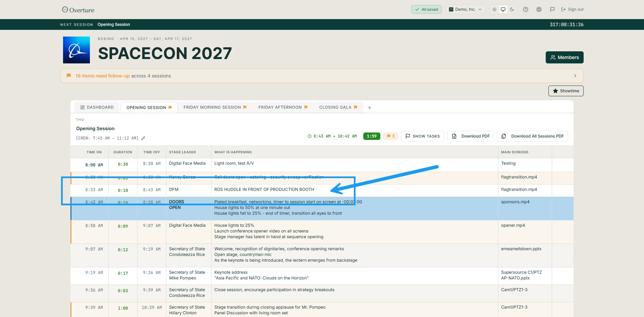Open the Closing Gala tab
Viewport: 644px width, 317px height.
tap(338, 107)
